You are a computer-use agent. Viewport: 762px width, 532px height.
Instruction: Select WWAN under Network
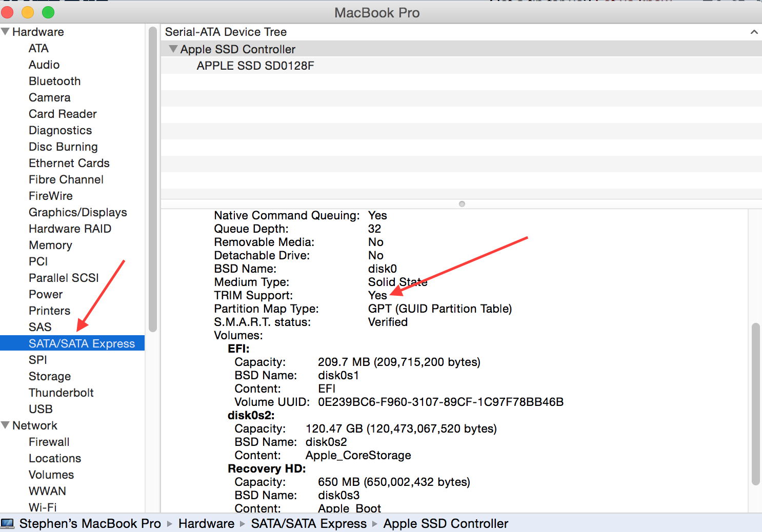click(x=47, y=491)
